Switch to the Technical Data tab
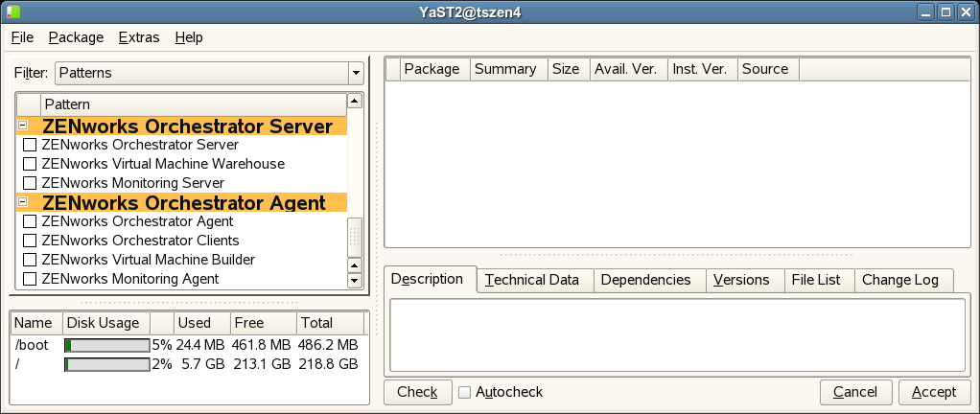 [x=532, y=280]
